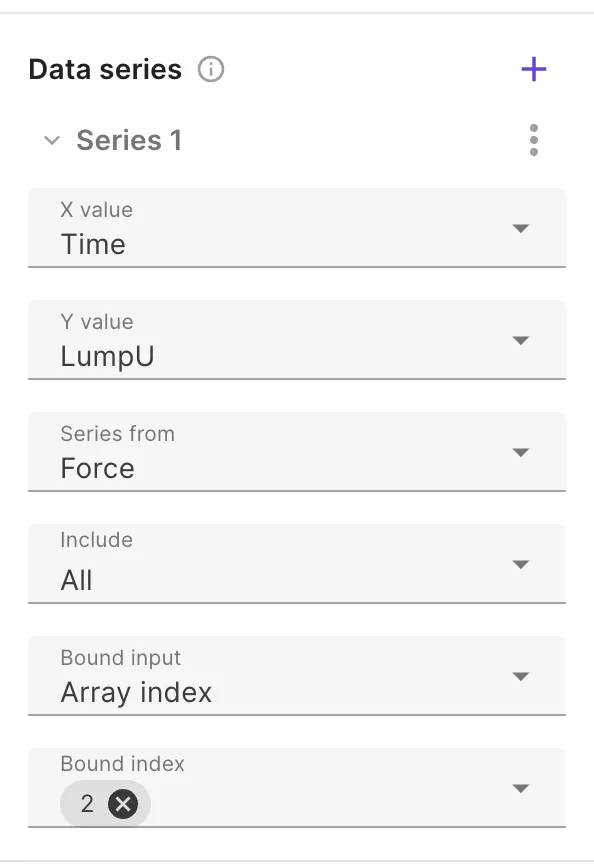Open the Include dropdown showing All
Screen dimensions: 594x864
(x=521, y=564)
